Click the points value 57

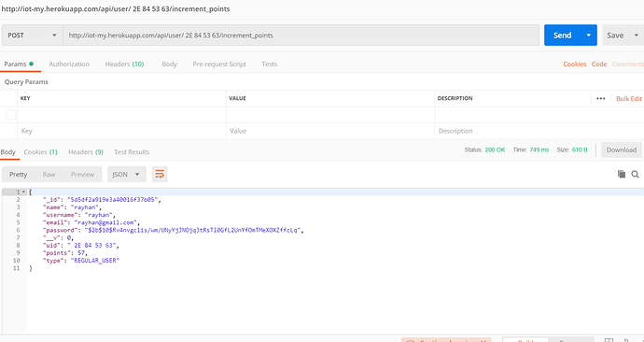point(81,253)
